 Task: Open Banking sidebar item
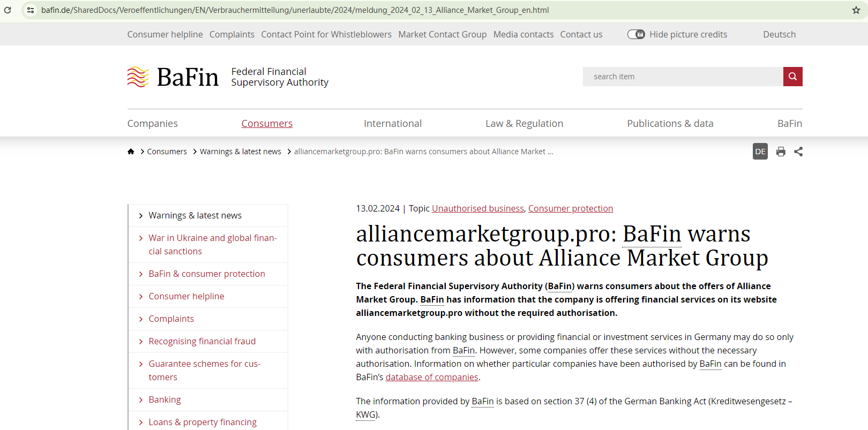click(165, 399)
